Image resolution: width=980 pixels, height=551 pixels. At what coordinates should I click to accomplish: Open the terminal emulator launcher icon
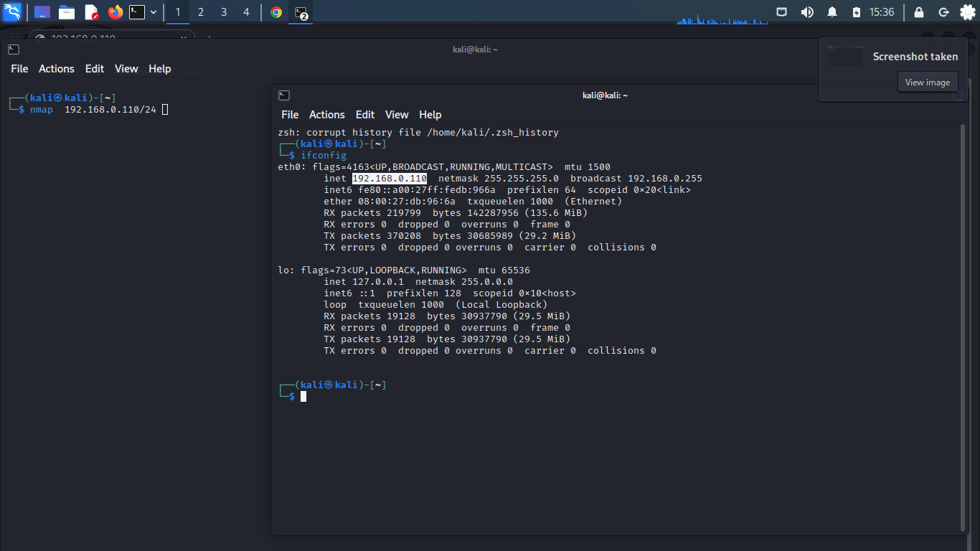point(137,12)
